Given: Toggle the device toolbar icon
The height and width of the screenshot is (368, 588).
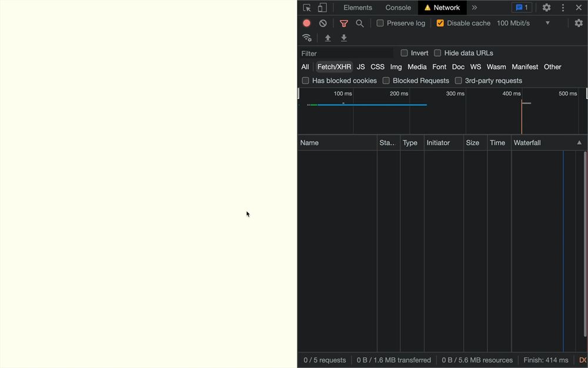Looking at the screenshot, I should (x=322, y=8).
